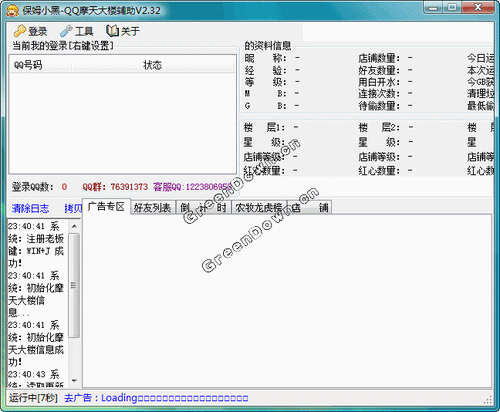
Task: Switch to the 店铺 tab
Action: pos(310,208)
